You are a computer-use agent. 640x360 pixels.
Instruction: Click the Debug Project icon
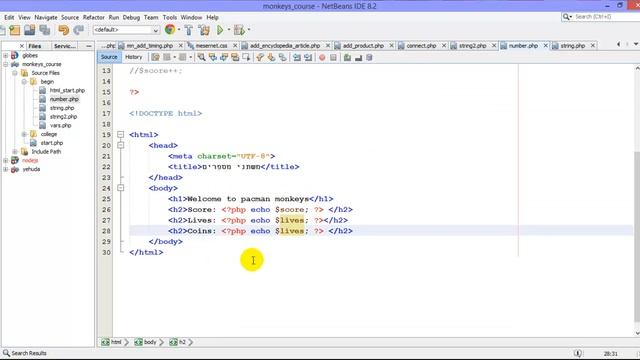pyautogui.click(x=240, y=30)
